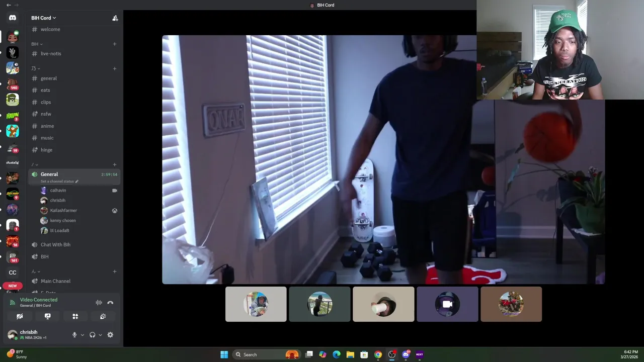The width and height of the screenshot is (644, 362).
Task: Open the HAVIN server icon
Action: pos(13,116)
